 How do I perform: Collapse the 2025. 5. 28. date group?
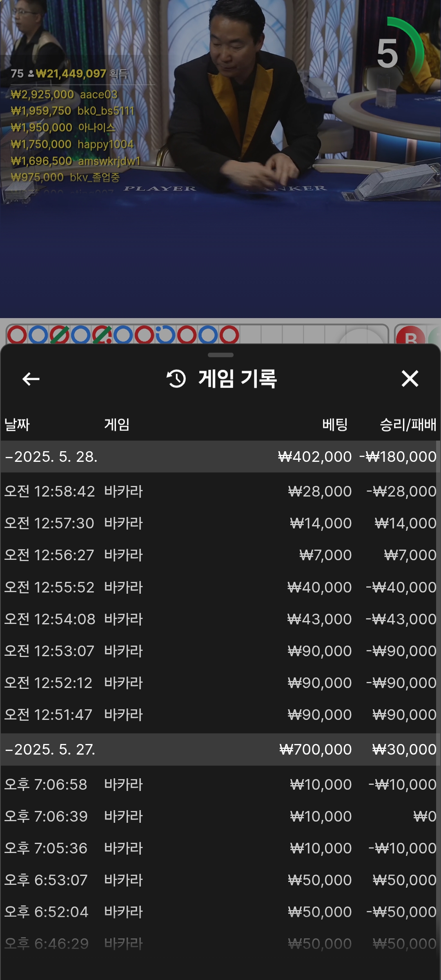click(x=220, y=457)
